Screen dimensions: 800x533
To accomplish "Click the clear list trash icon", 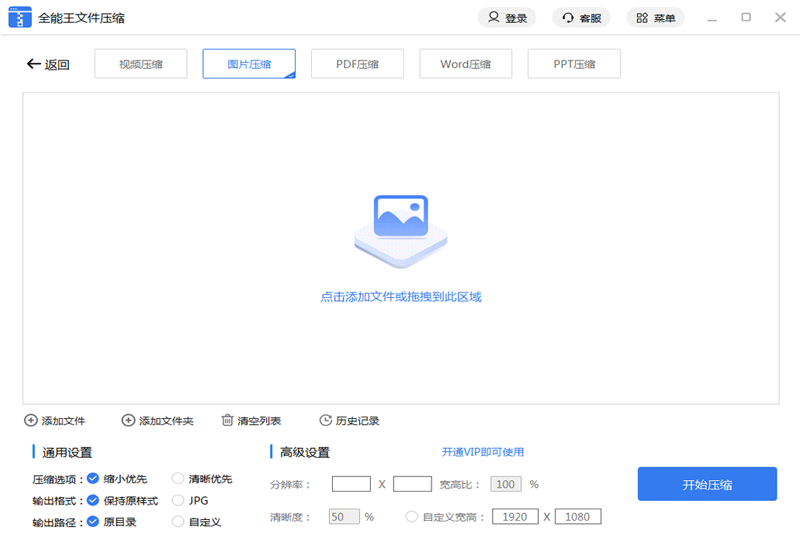I will pos(228,421).
